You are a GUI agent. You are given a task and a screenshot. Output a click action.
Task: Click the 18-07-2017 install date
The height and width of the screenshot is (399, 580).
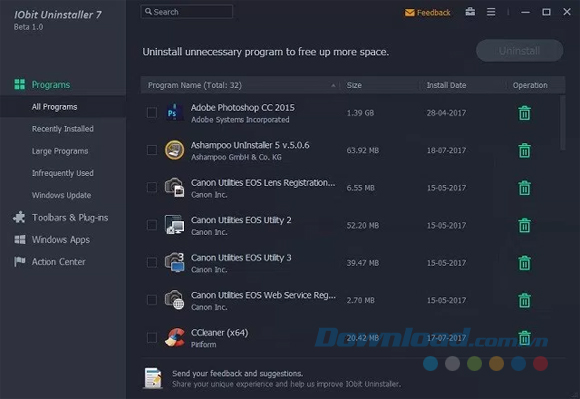pos(446,151)
